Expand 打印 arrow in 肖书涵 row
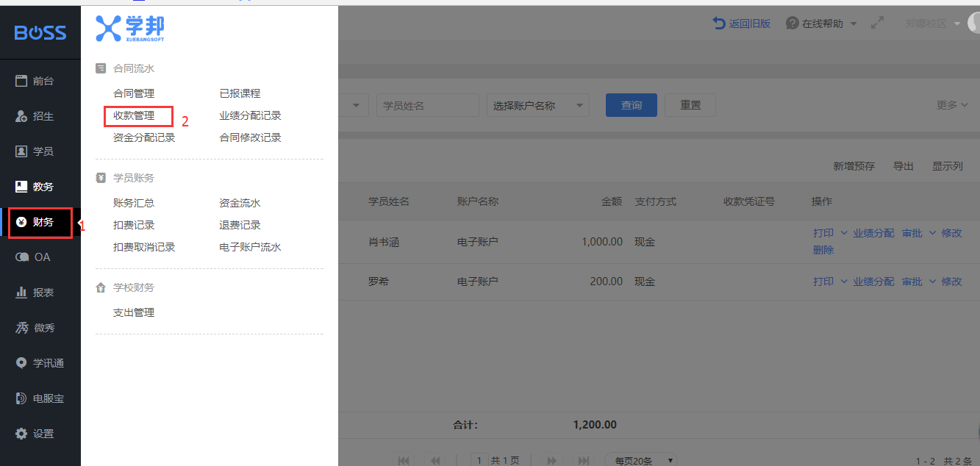 point(844,233)
